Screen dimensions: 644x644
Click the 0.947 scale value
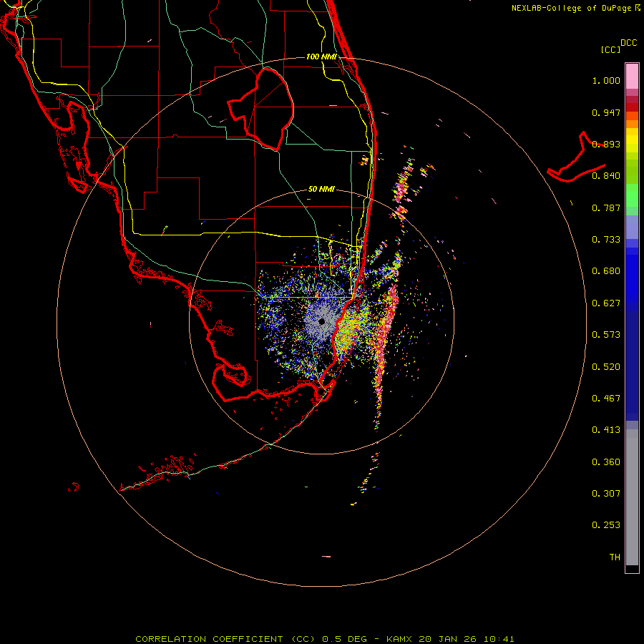pos(606,112)
